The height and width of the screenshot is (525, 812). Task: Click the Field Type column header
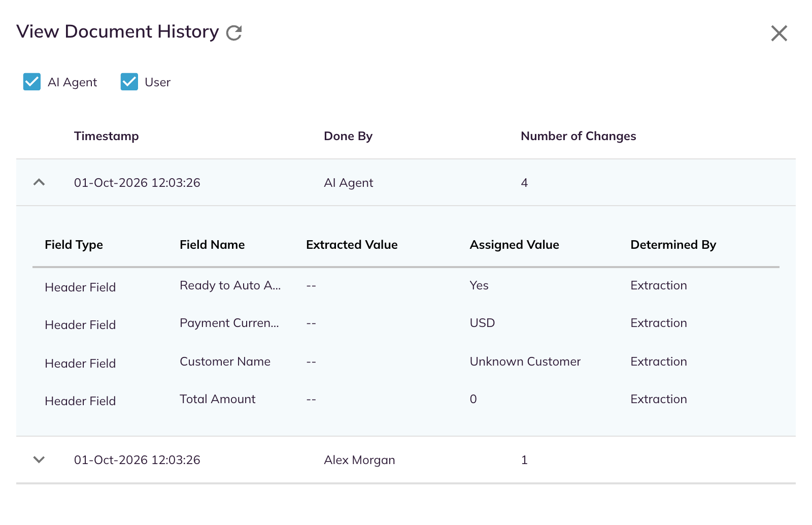click(74, 245)
